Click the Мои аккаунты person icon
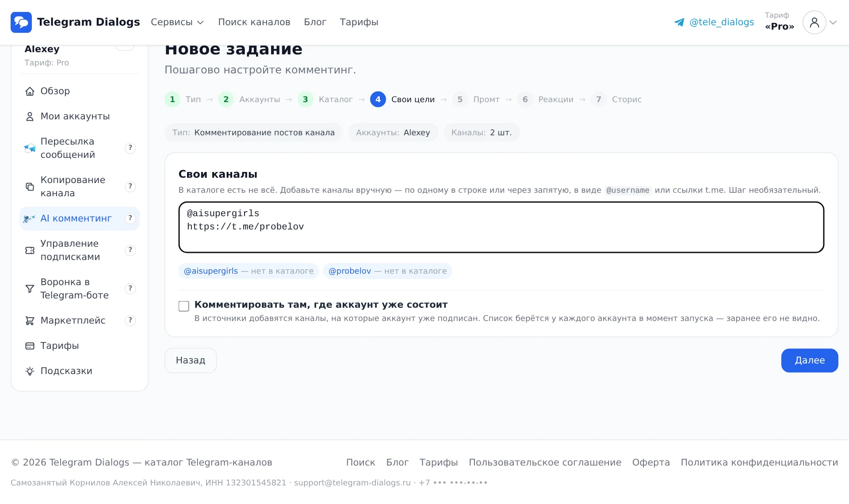 [x=30, y=116]
